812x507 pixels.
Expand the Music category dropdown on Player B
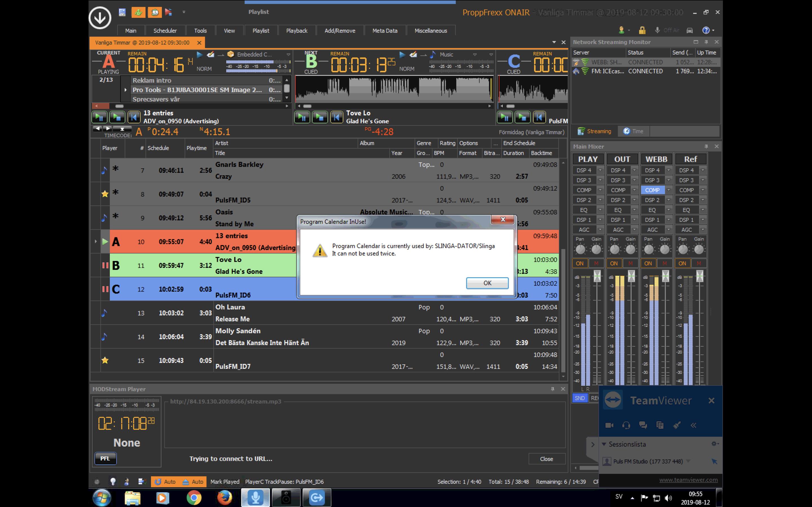coord(475,55)
